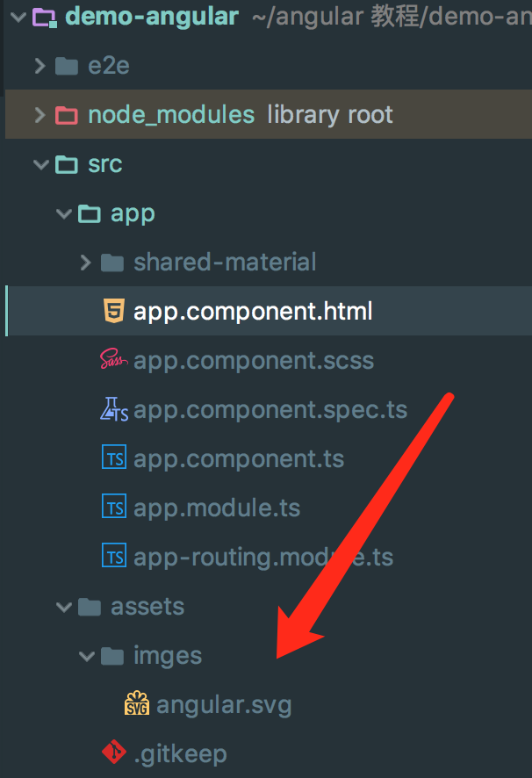Click the git icon beside .gitkeep
This screenshot has width=532, height=778.
(113, 753)
